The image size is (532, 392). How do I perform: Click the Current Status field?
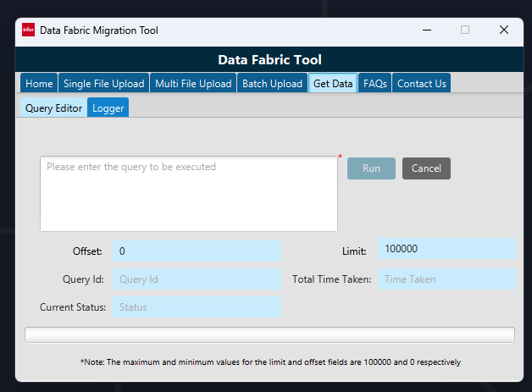197,306
